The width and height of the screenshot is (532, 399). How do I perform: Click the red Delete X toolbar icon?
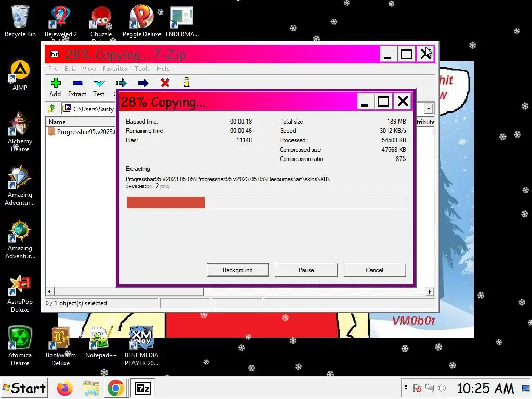click(x=165, y=83)
